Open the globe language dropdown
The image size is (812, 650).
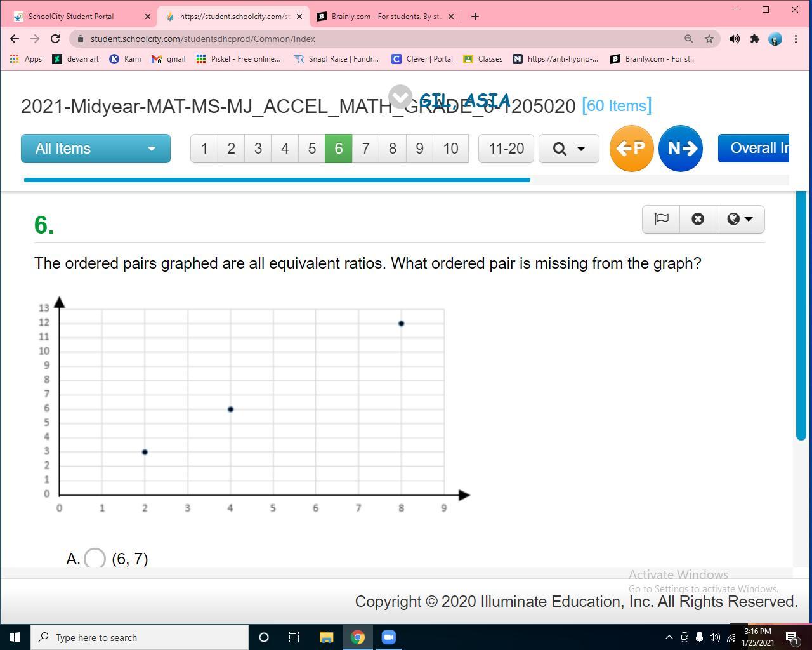[740, 219]
